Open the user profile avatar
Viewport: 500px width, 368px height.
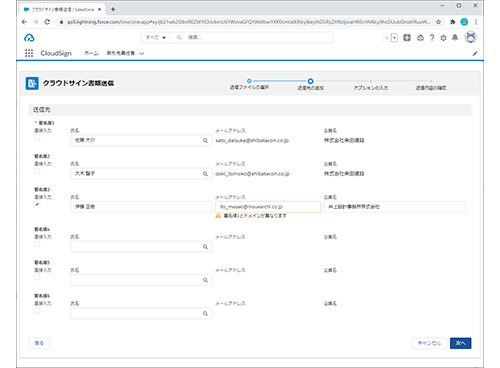(x=471, y=37)
